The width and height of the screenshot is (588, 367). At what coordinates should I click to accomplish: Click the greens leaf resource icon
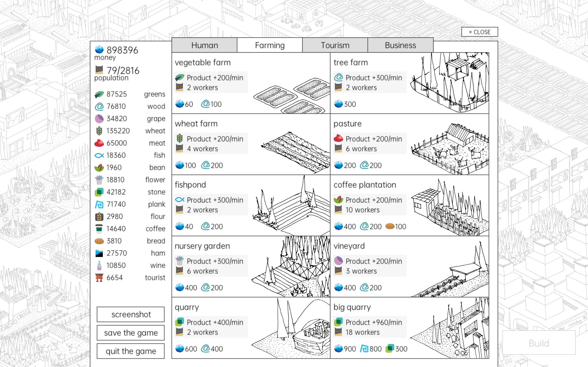tap(99, 94)
